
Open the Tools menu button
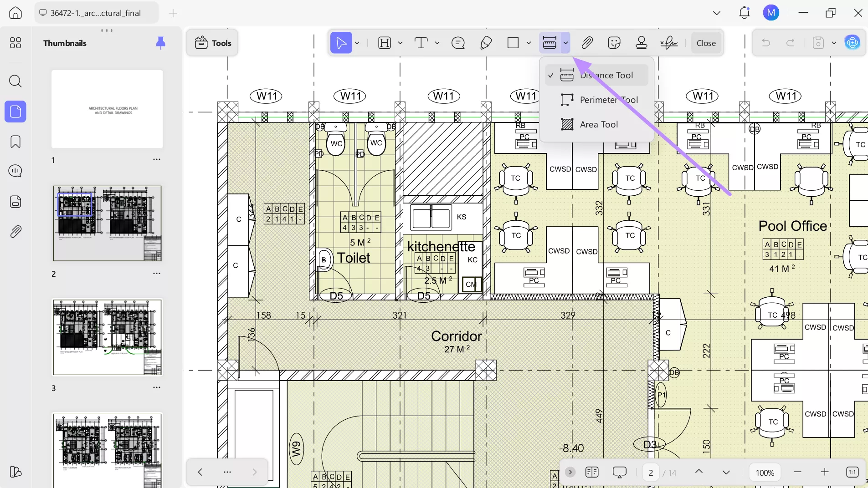click(213, 43)
